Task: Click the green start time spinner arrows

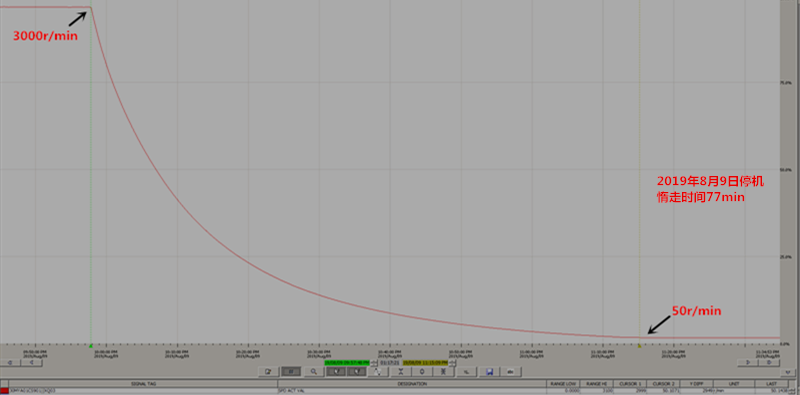Action: 374,363
